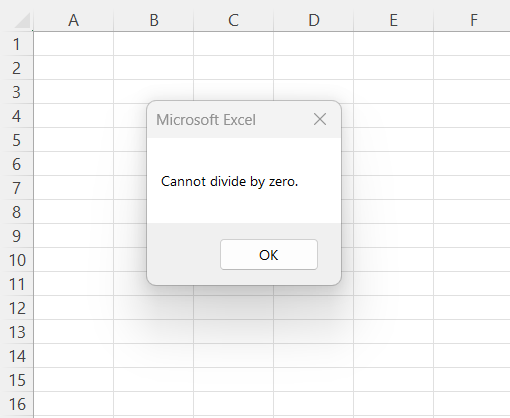Click the Select All corner triangle
This screenshot has width=510, height=418.
click(x=23, y=21)
